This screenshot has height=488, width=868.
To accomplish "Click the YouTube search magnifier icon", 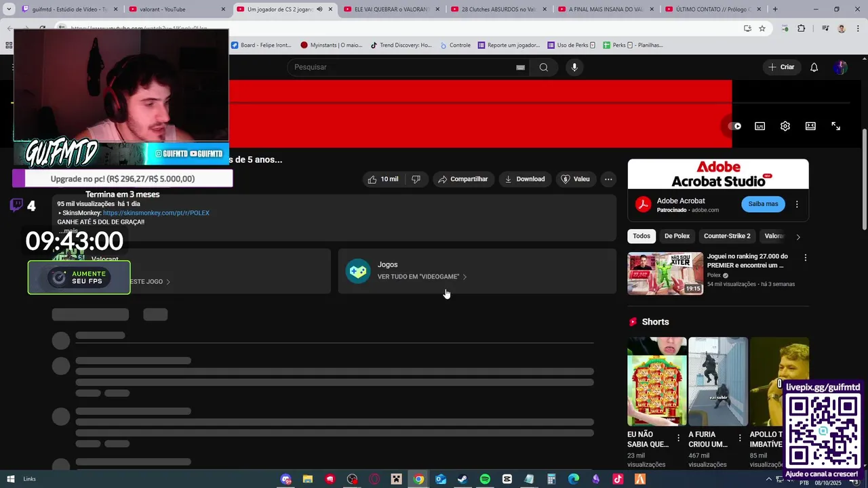I will (x=543, y=67).
